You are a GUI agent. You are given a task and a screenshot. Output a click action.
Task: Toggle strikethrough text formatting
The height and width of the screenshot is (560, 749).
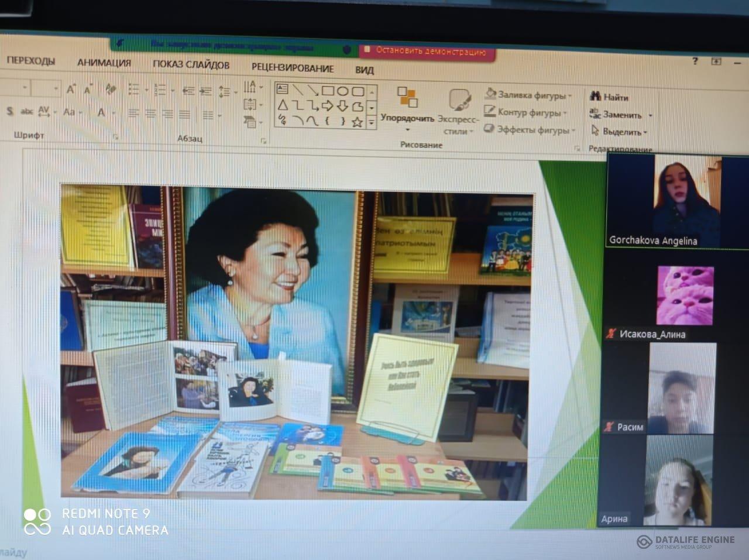(26, 111)
